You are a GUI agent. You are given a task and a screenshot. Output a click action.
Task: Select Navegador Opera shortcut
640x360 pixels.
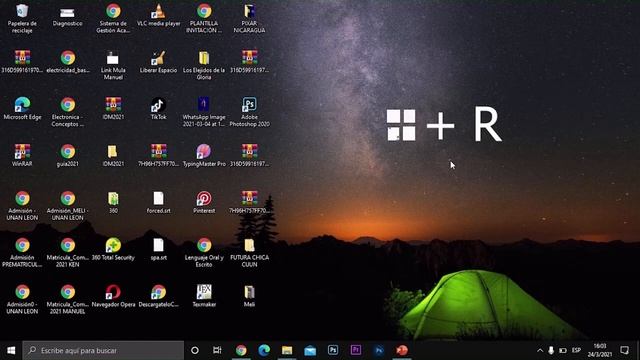tap(113, 296)
